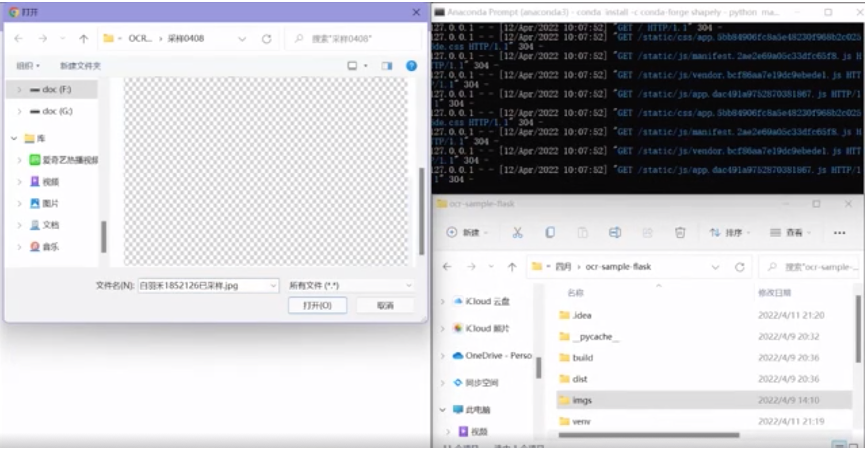Click the Copy icon in Explorer toolbar
The height and width of the screenshot is (449, 866).
point(550,232)
